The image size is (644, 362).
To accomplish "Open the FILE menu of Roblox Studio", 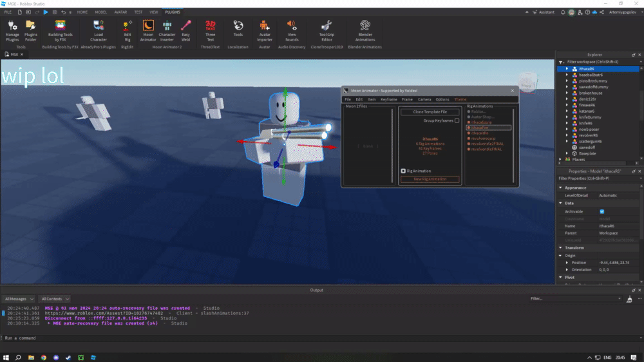I will pyautogui.click(x=8, y=12).
